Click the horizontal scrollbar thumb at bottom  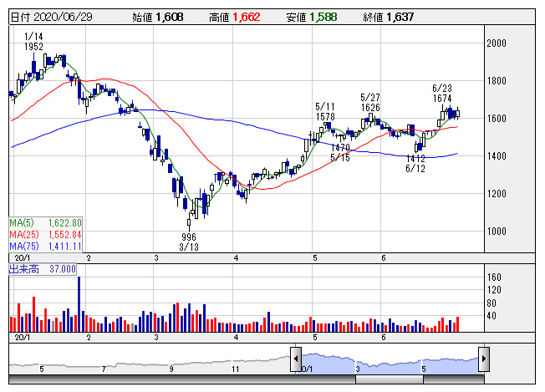point(390,379)
